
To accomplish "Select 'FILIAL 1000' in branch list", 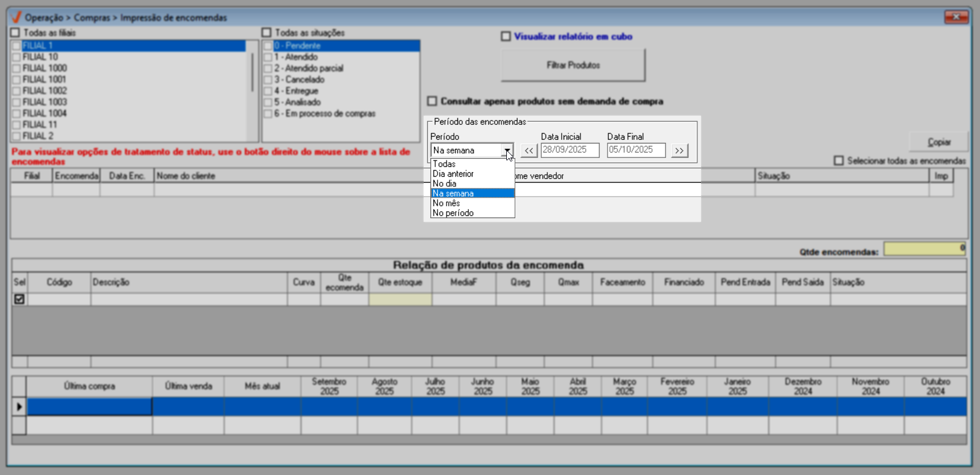I will [45, 68].
